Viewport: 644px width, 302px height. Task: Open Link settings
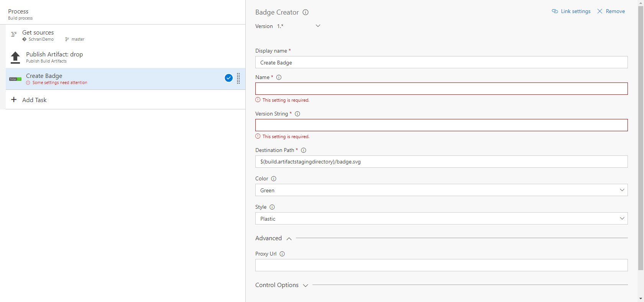(571, 11)
